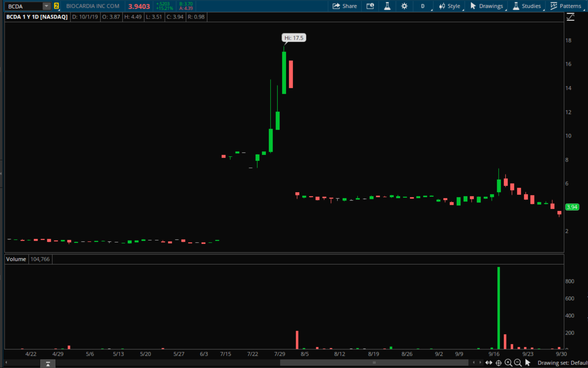The width and height of the screenshot is (588, 368).
Task: Click the Share chart button
Action: point(345,6)
